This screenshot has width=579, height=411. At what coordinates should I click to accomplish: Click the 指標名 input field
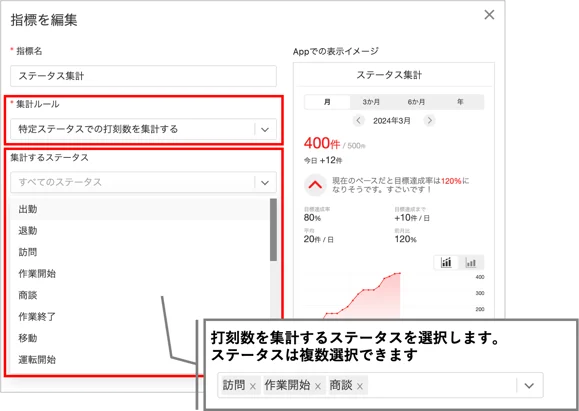point(143,76)
